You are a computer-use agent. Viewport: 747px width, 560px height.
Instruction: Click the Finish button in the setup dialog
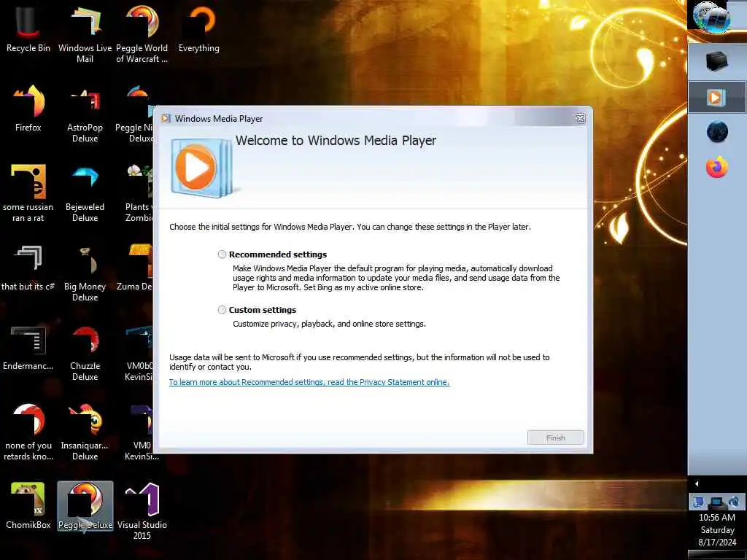[x=555, y=437]
